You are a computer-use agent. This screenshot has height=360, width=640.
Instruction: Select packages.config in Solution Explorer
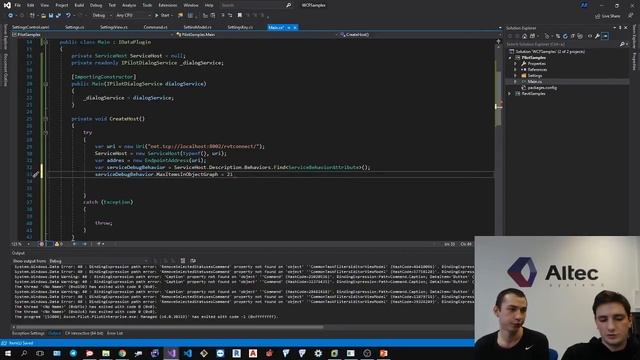[x=542, y=88]
